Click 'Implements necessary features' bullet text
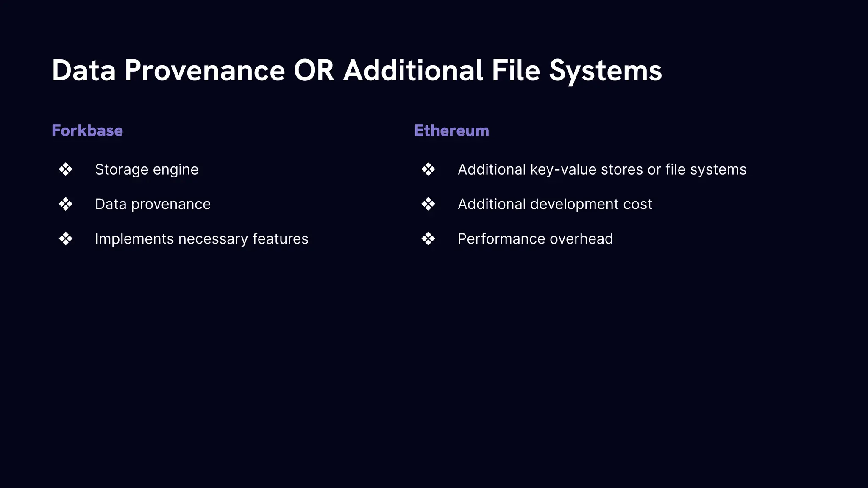The image size is (868, 488). tap(202, 239)
